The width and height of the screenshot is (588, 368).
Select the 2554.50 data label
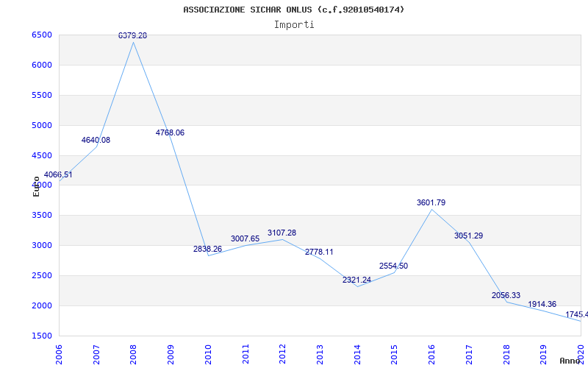[x=393, y=266]
